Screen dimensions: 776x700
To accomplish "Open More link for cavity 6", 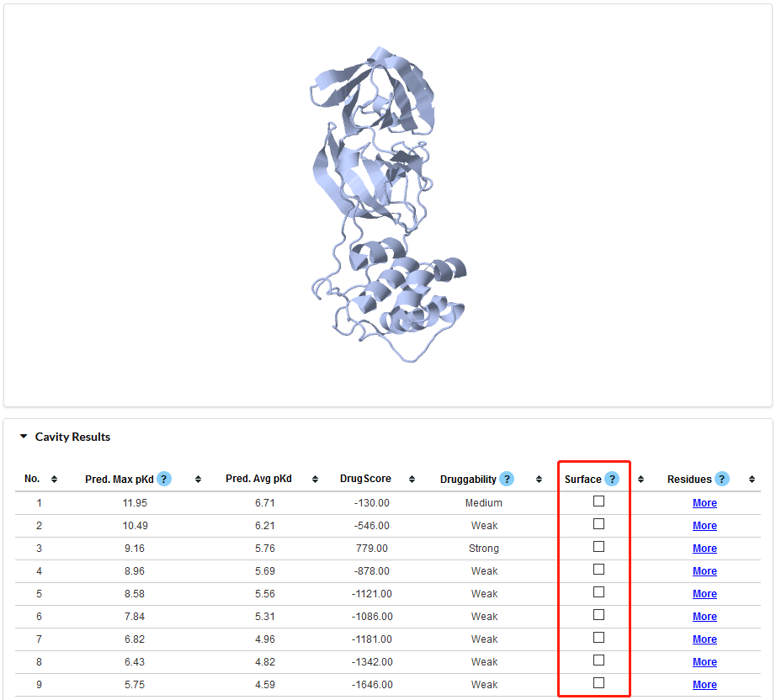I will click(x=704, y=617).
